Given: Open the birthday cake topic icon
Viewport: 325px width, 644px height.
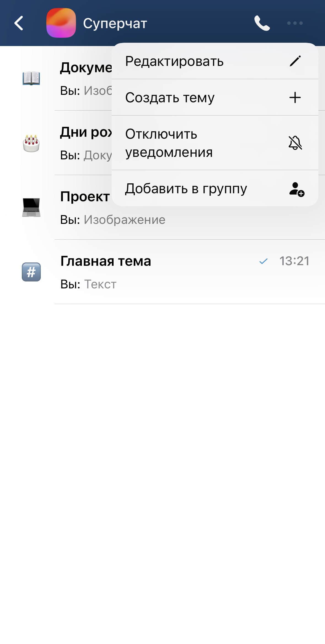Looking at the screenshot, I should point(31,143).
